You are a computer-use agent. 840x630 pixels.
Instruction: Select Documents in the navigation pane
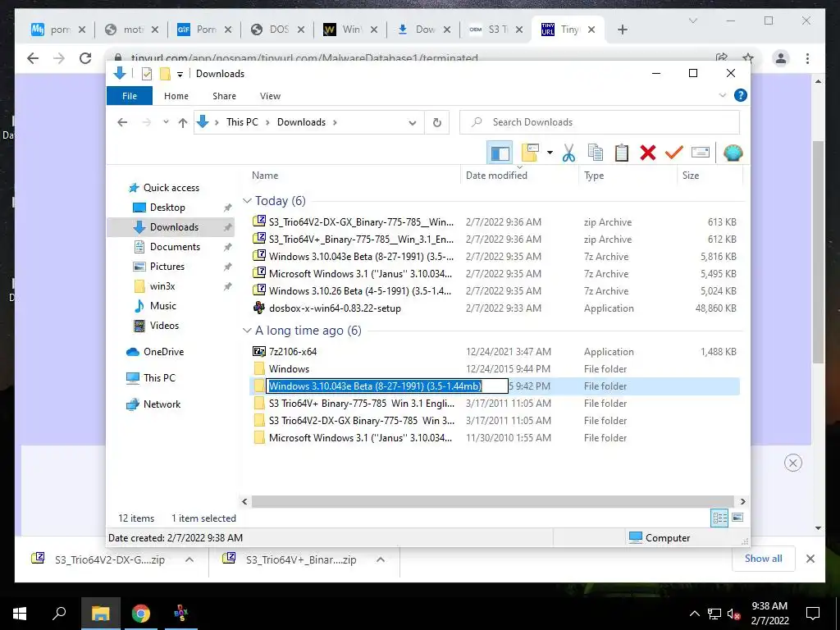(175, 246)
